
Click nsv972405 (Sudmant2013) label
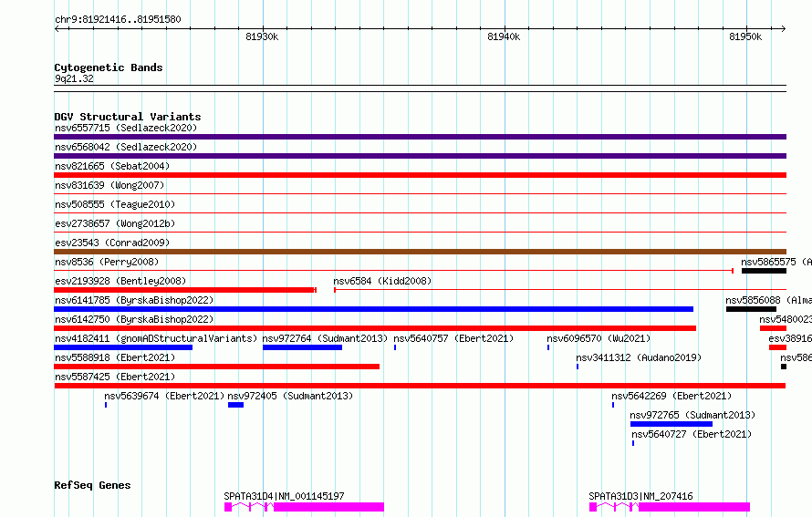tap(290, 396)
